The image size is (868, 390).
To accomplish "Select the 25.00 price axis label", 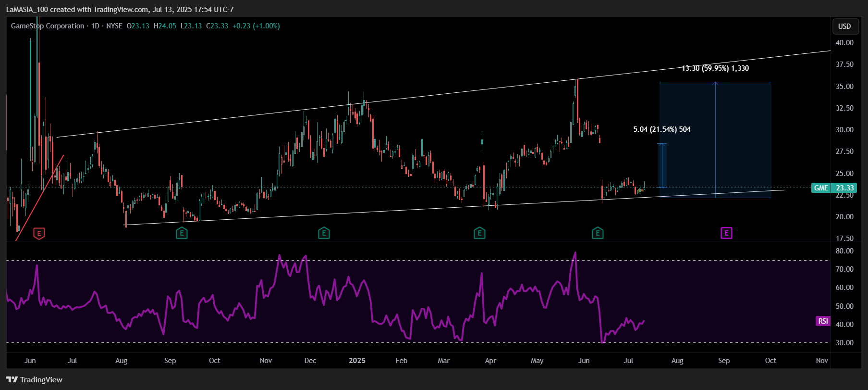I will point(844,174).
